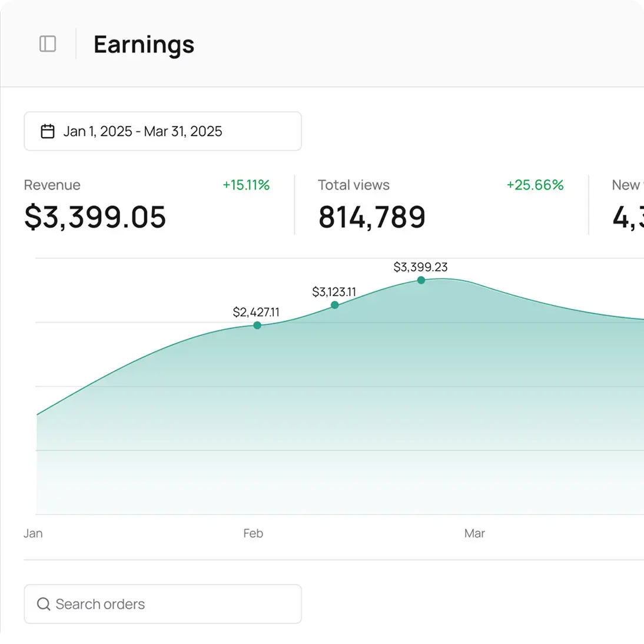The height and width of the screenshot is (644, 644).
Task: Click the Revenue label text
Action: [x=52, y=185]
